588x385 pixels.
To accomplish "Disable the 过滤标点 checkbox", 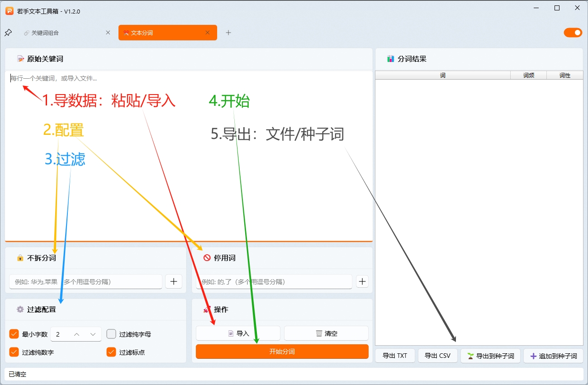I will click(x=111, y=352).
